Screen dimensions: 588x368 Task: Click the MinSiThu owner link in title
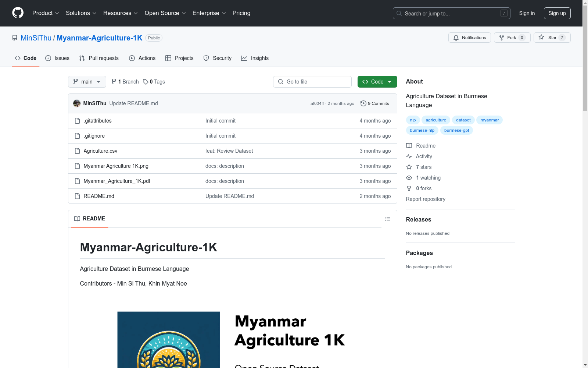click(36, 38)
